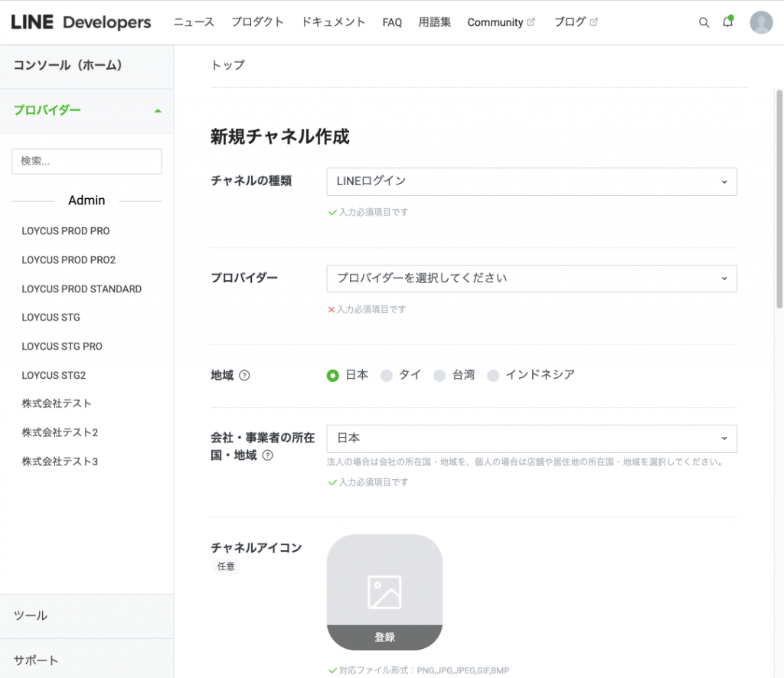Select provider 株式会社テスト2

tap(60, 432)
